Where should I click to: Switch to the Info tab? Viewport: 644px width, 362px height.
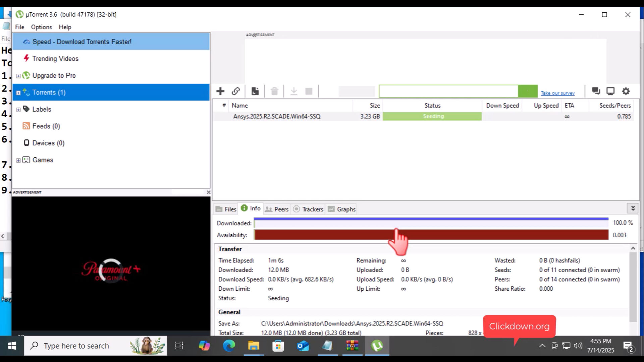[x=251, y=208]
